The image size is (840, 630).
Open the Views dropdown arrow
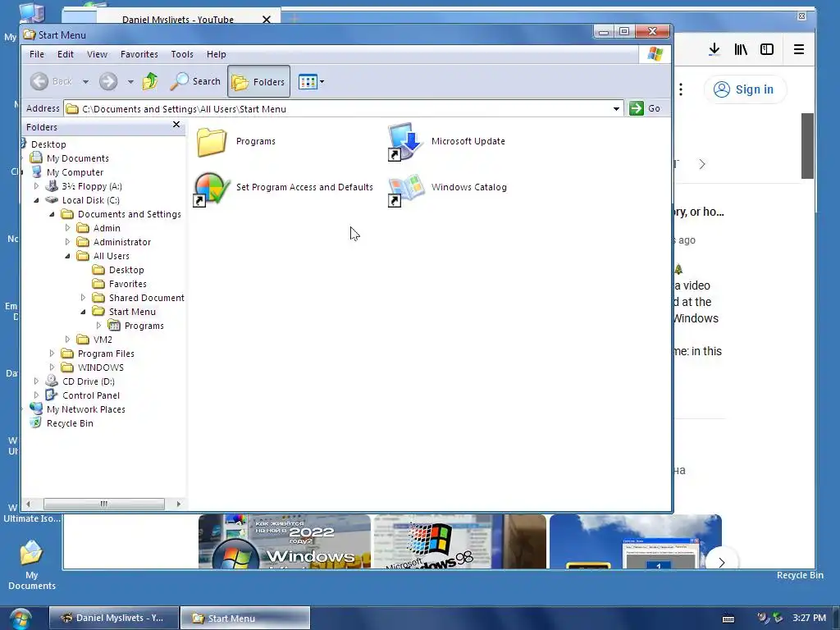(x=322, y=82)
